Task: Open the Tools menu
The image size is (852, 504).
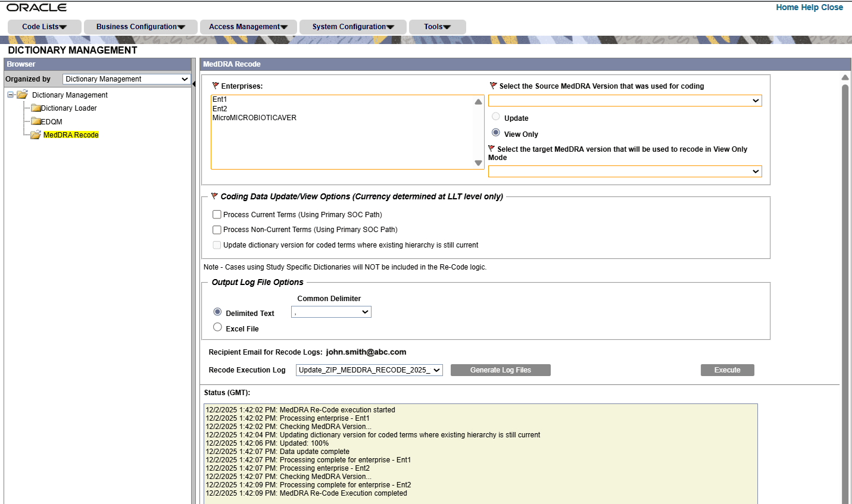Action: tap(438, 27)
